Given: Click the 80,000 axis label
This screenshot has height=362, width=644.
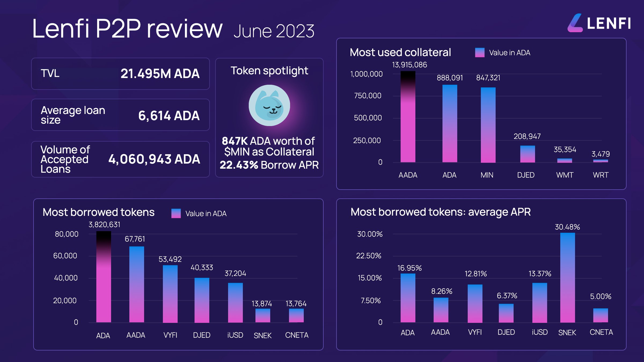Looking at the screenshot, I should (67, 234).
